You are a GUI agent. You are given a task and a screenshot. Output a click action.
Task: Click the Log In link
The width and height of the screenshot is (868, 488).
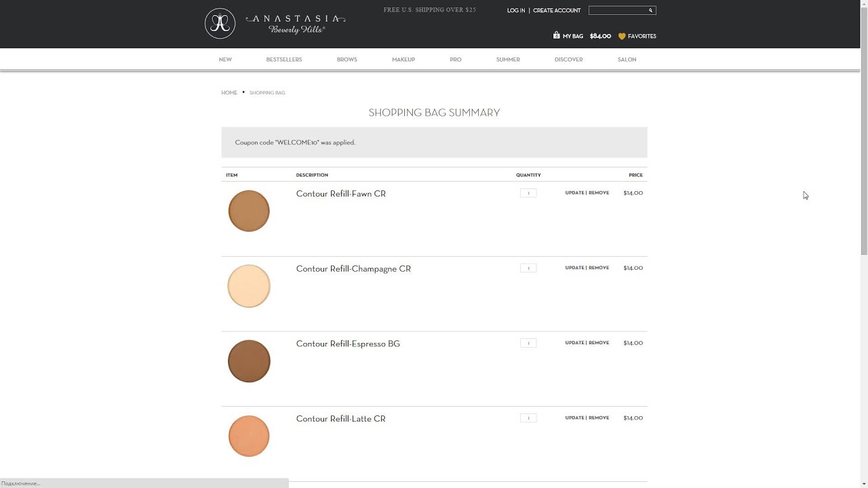pos(516,11)
